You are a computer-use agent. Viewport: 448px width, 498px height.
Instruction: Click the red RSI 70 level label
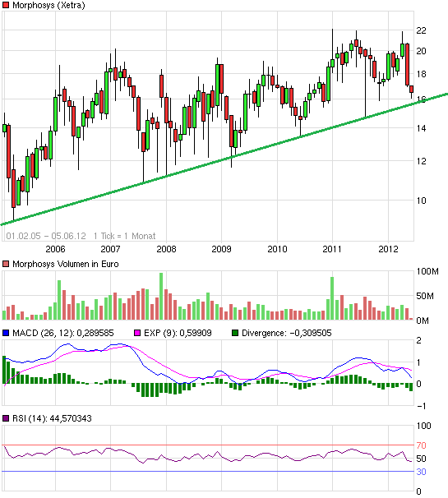tap(421, 445)
